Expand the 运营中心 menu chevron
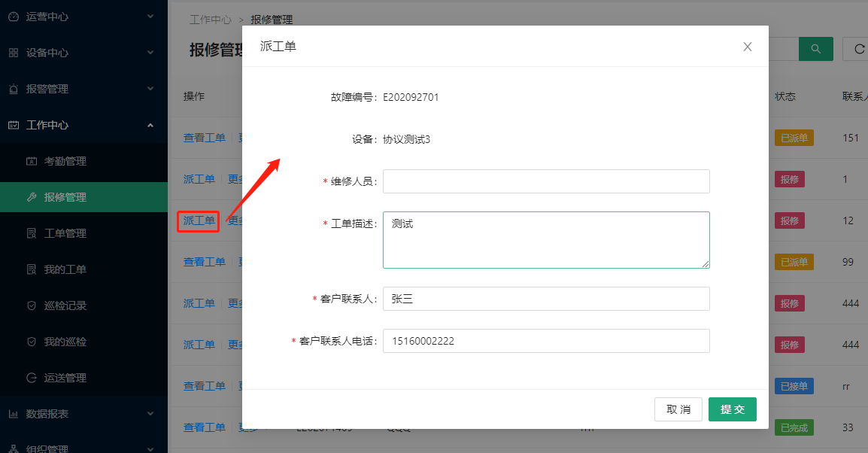Viewport: 868px width, 453px height. tap(150, 17)
